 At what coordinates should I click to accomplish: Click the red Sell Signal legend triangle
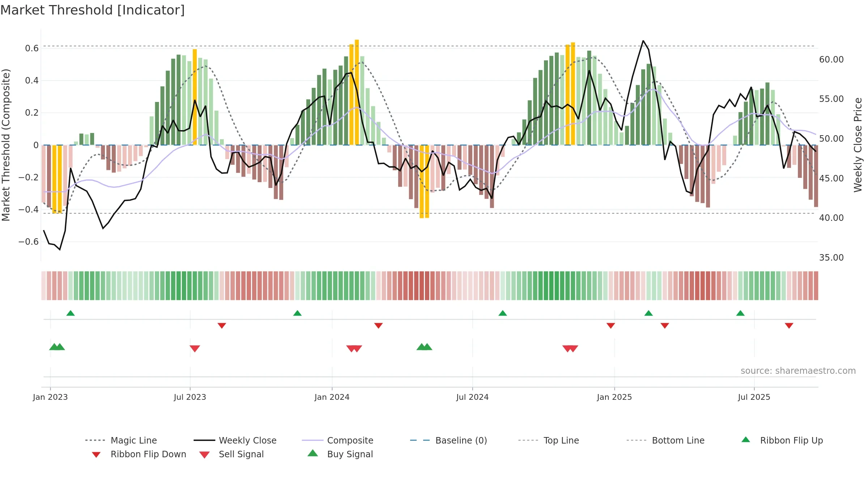tap(204, 455)
